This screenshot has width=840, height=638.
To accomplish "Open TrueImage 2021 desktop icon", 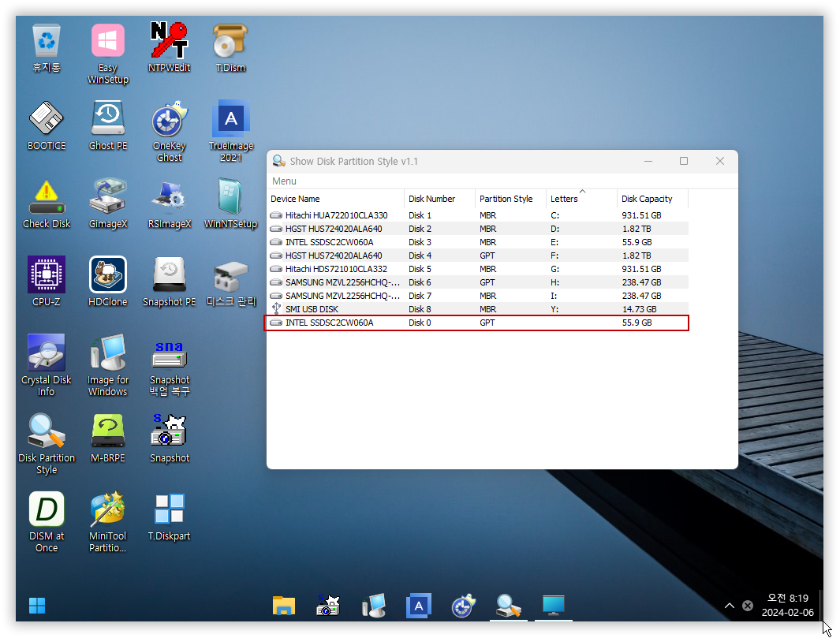I will 231,132.
